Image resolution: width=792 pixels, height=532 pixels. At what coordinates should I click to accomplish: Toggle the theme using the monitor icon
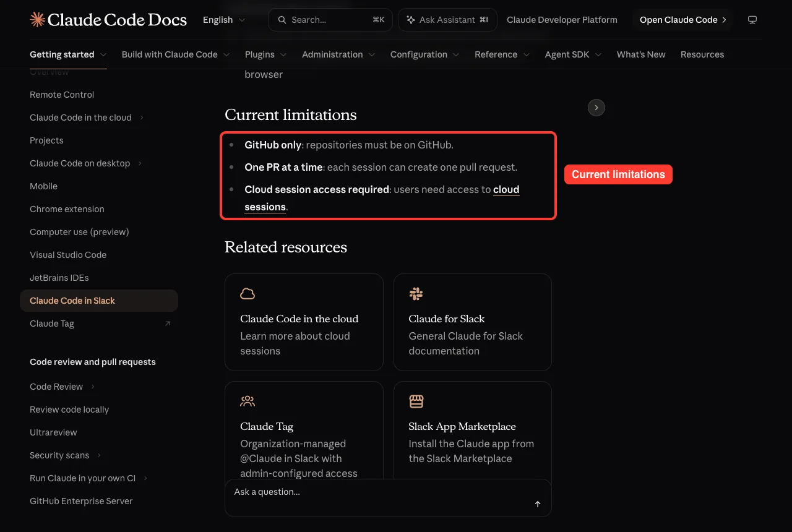(752, 20)
